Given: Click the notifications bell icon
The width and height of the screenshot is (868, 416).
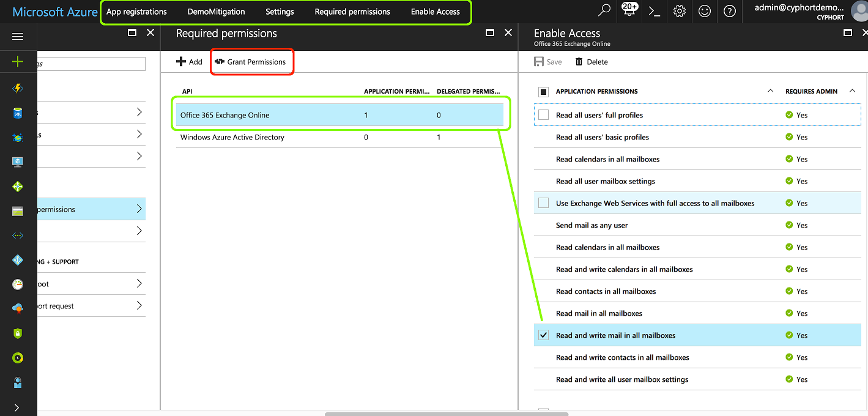Looking at the screenshot, I should click(x=629, y=11).
